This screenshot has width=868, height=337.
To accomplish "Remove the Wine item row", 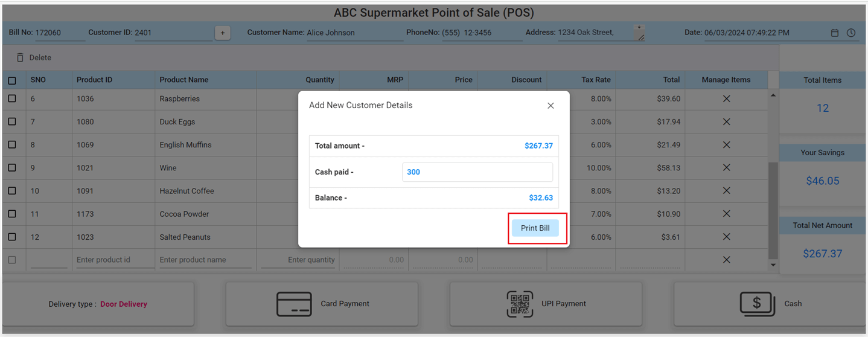I will point(726,168).
